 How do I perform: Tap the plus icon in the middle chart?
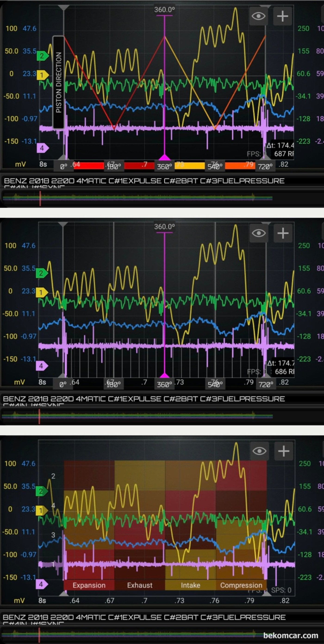click(283, 233)
